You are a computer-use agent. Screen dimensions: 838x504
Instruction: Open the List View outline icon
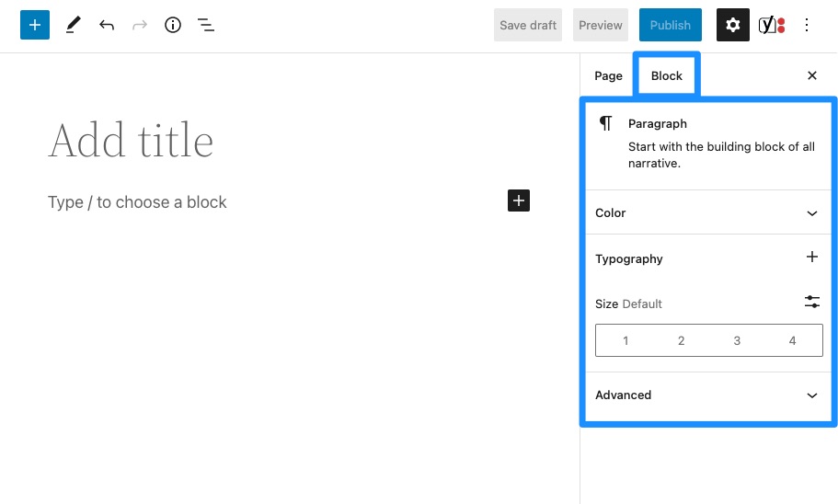[x=206, y=26]
